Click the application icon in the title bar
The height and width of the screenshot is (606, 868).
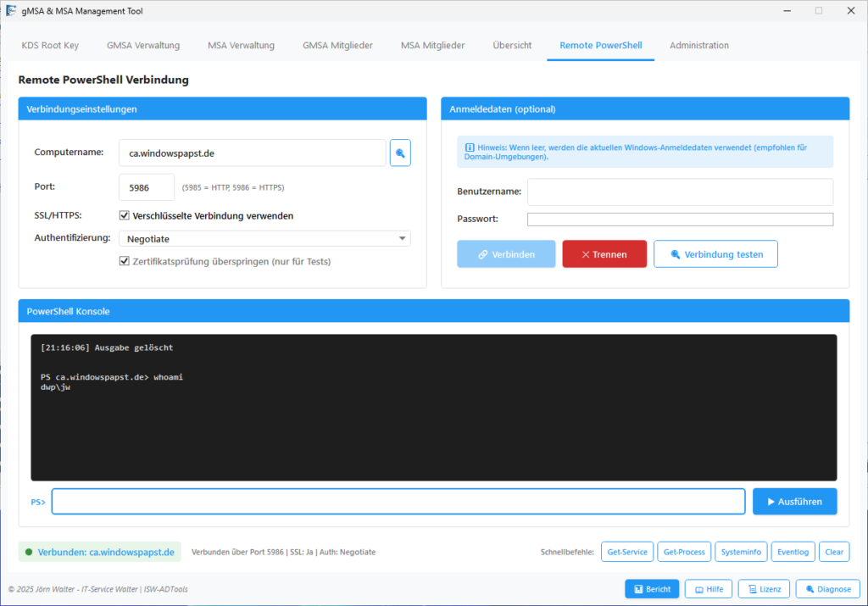coord(11,11)
